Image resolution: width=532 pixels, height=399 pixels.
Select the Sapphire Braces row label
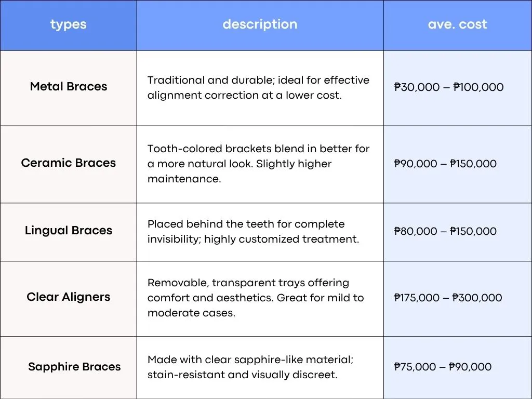point(74,367)
